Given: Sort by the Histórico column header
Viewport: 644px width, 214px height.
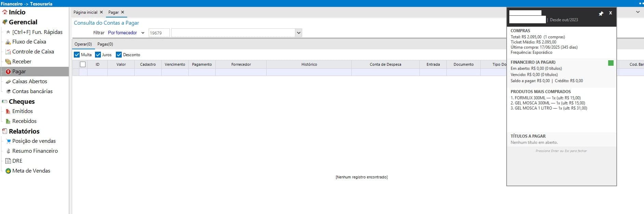Looking at the screenshot, I should click(x=309, y=64).
